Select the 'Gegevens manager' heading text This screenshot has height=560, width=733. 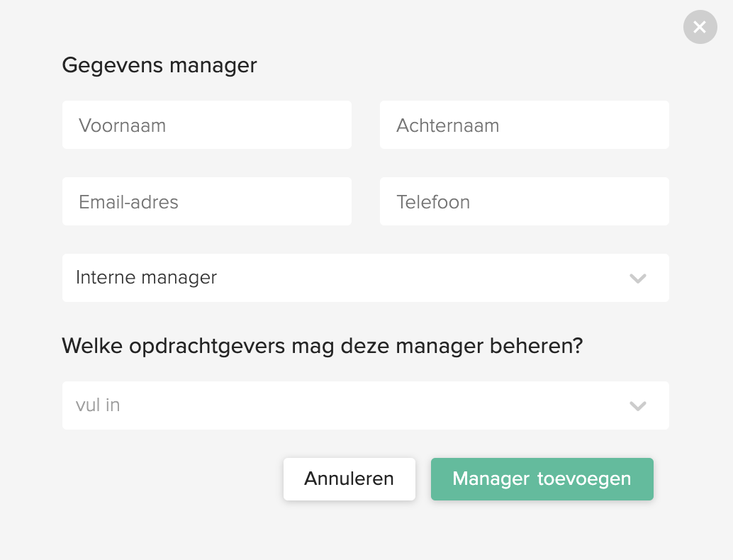click(x=160, y=65)
